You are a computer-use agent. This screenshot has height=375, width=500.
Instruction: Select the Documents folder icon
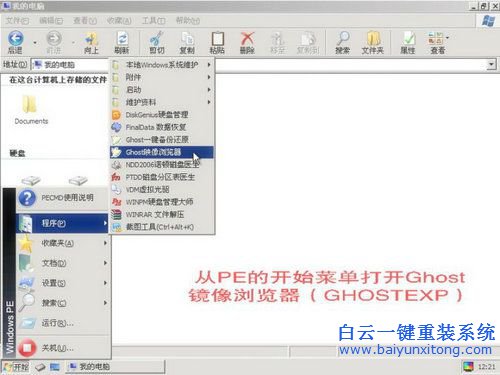[31, 110]
